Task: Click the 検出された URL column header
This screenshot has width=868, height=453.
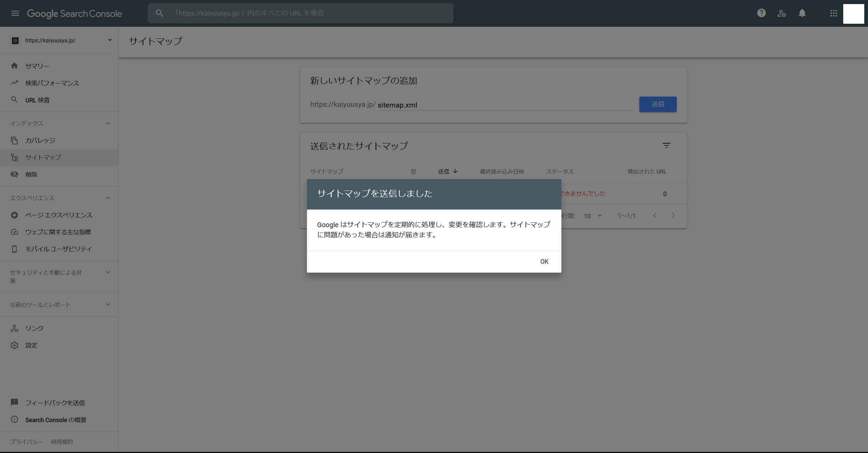Action: 647,172
